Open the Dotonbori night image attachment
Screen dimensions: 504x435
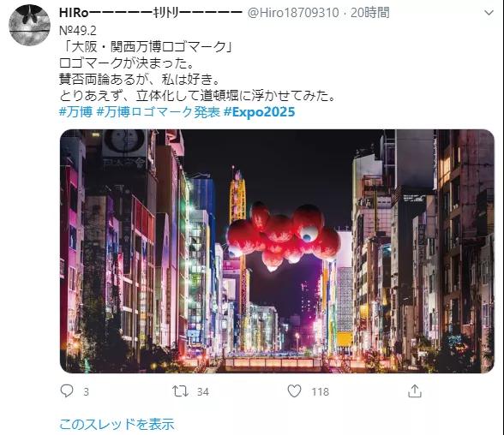pyautogui.click(x=277, y=251)
